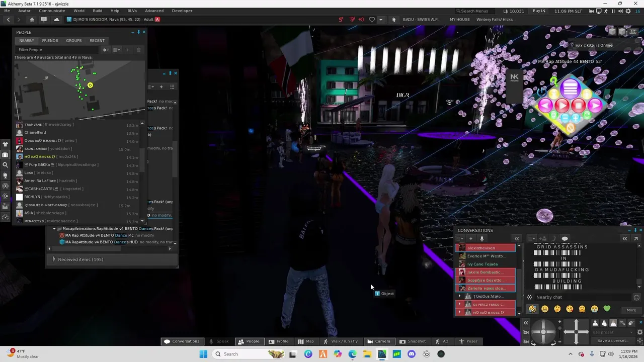Insert the green heart emoji
This screenshot has height=362, width=644.
coord(607,309)
